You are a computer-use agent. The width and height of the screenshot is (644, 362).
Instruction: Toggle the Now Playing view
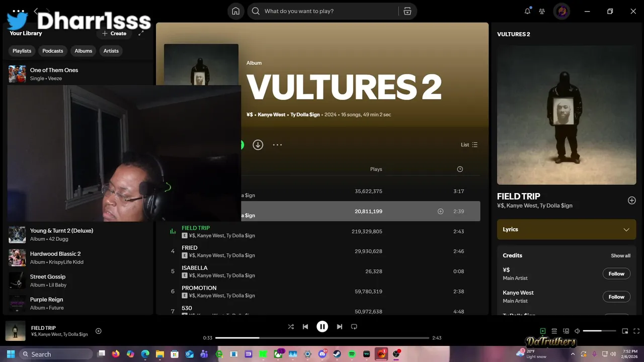(543, 331)
